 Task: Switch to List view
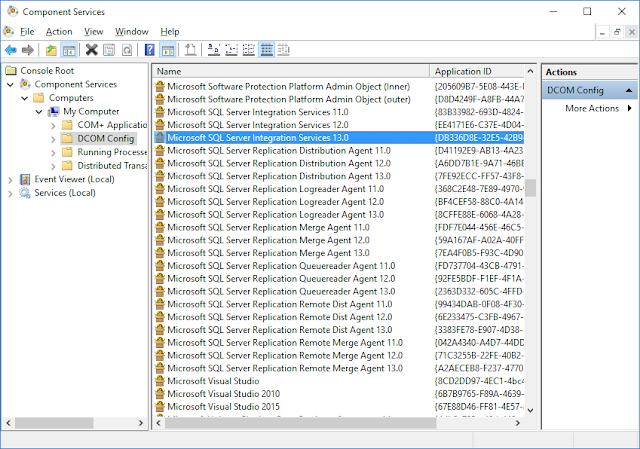click(249, 50)
